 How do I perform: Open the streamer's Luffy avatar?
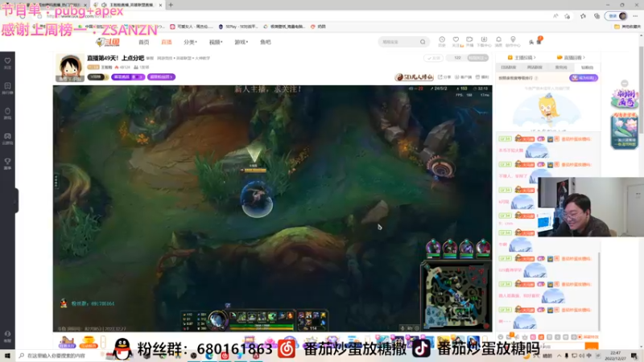tap(70, 68)
